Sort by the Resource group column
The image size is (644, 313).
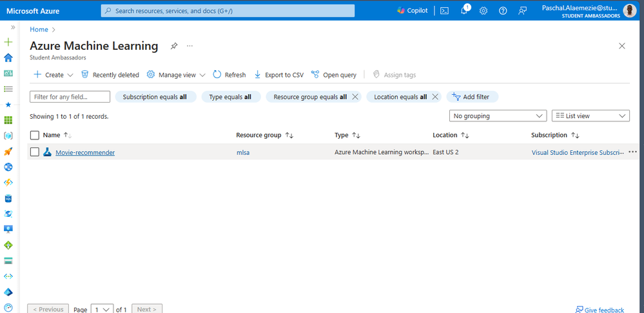pos(264,136)
